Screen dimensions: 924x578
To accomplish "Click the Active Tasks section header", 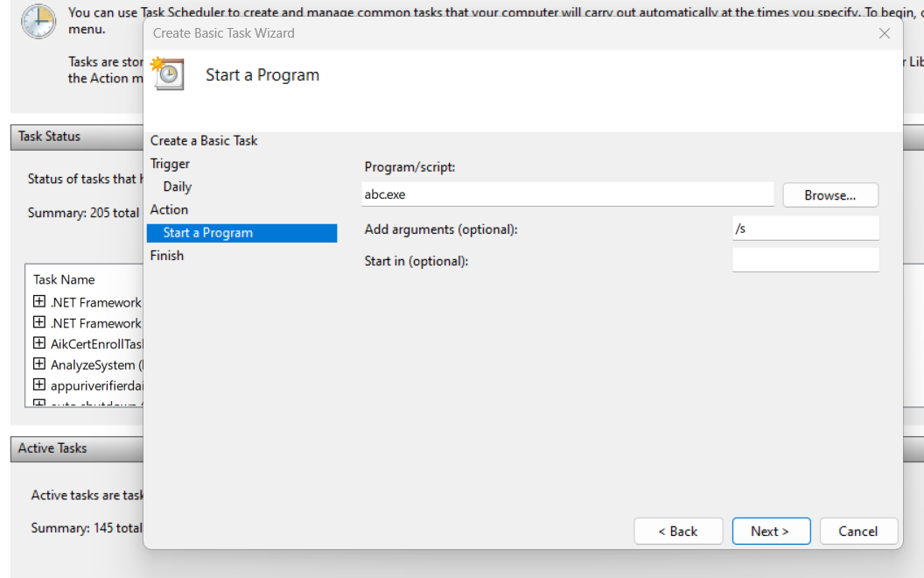I will [77, 449].
